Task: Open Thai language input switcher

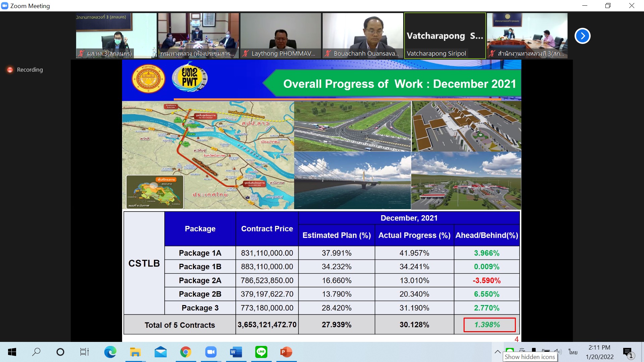Action: click(x=573, y=352)
